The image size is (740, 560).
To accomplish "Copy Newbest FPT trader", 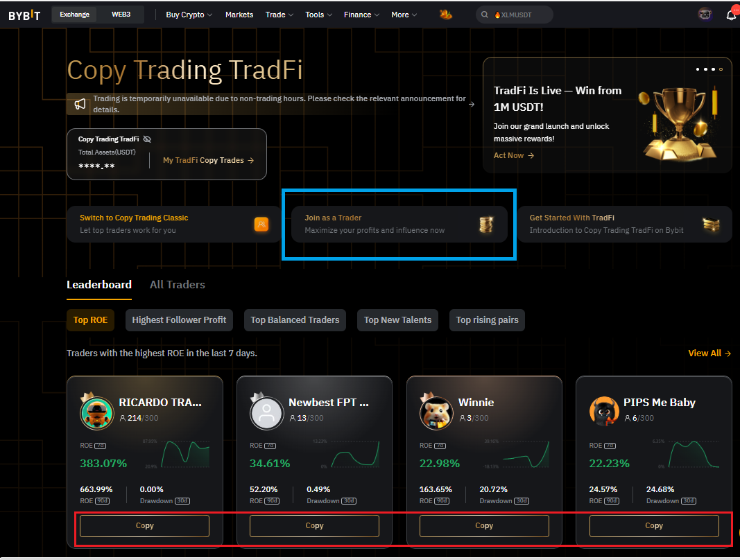I will click(314, 525).
